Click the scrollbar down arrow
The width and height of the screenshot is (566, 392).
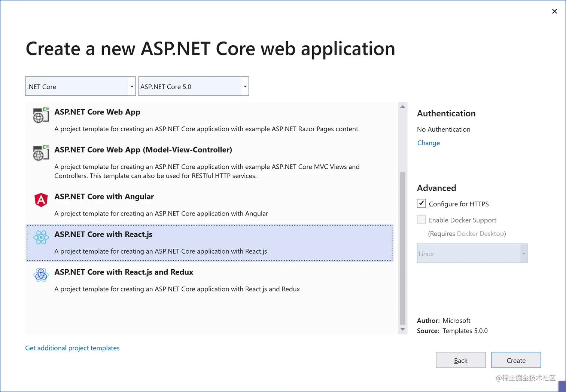point(402,330)
